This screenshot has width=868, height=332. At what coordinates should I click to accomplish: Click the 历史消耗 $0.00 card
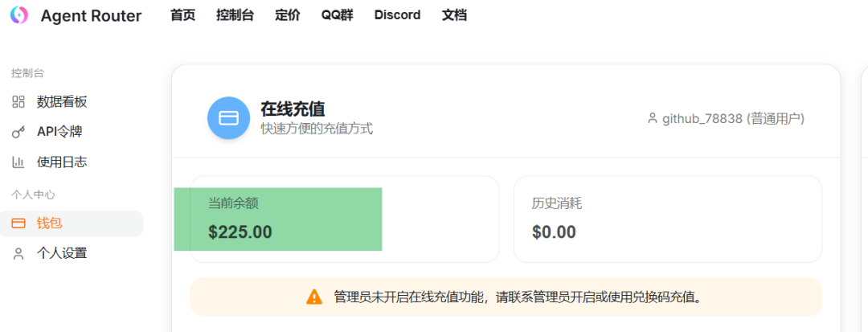point(667,219)
